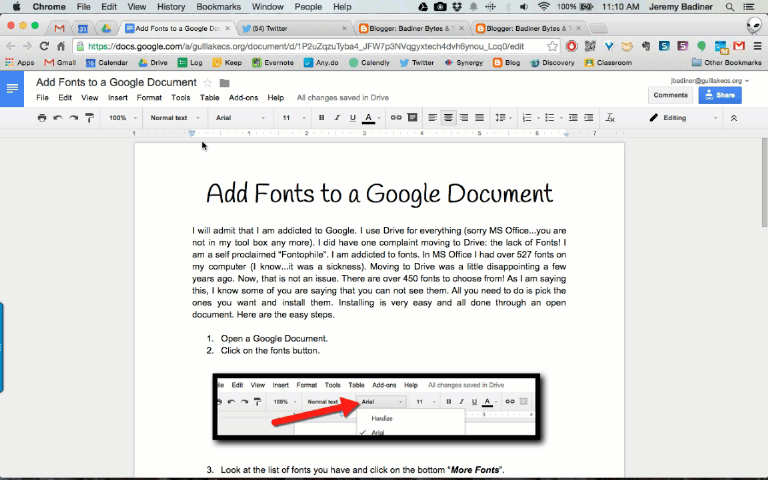The width and height of the screenshot is (768, 480).
Task: Click the Comments button
Action: [670, 95]
